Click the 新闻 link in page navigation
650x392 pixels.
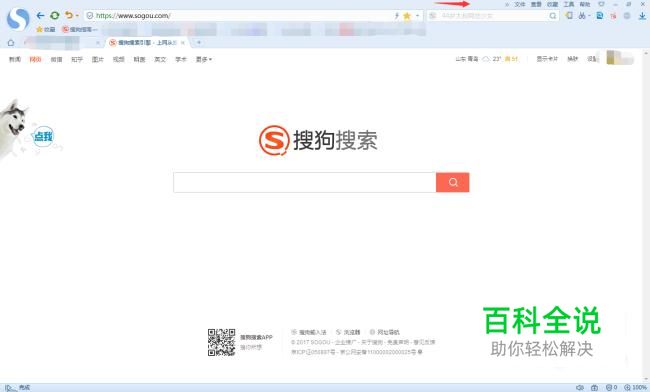(x=15, y=59)
